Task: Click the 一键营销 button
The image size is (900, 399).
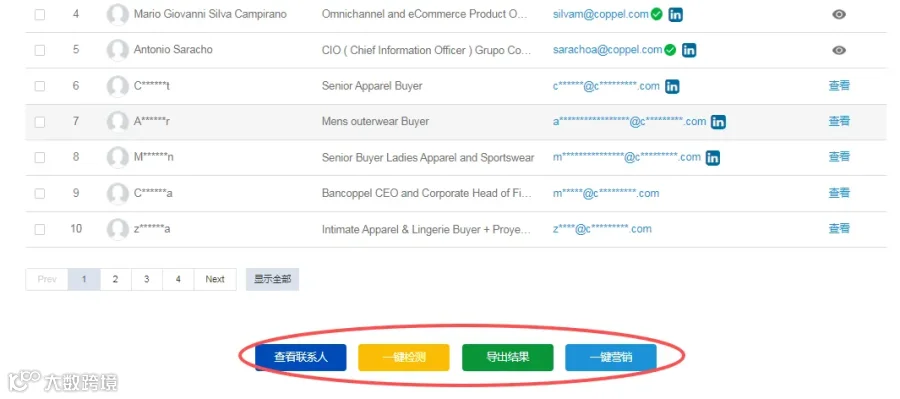Action: click(611, 358)
